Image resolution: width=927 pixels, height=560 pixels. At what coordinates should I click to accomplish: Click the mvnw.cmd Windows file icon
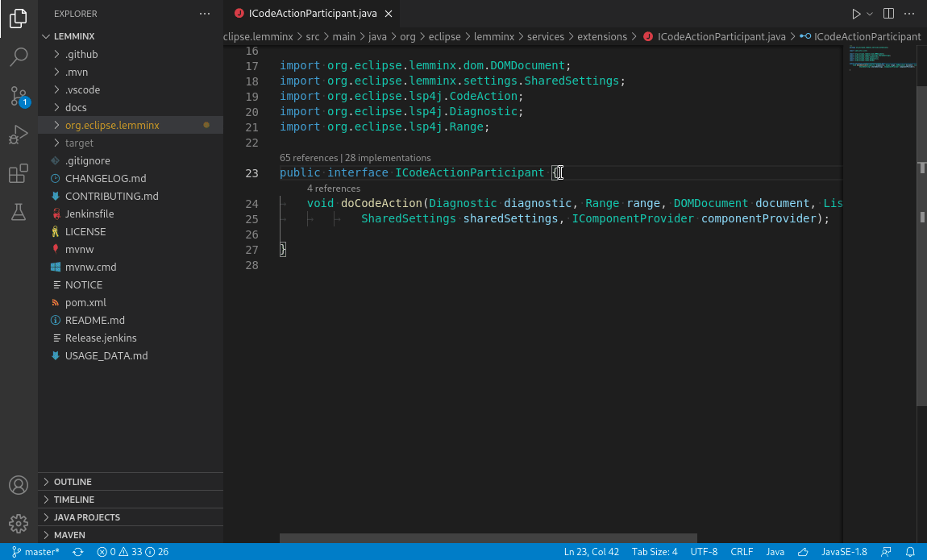[56, 267]
